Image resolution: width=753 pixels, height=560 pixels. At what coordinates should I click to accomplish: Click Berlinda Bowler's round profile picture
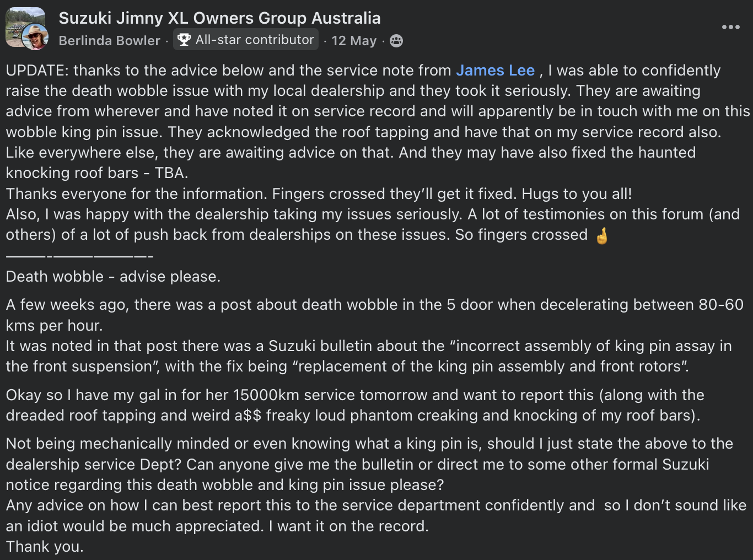tap(35, 37)
